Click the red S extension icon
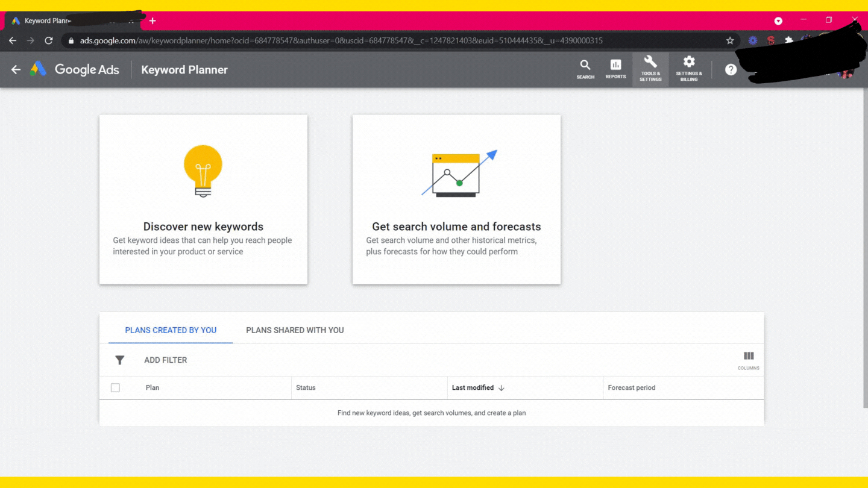The width and height of the screenshot is (868, 488). (x=771, y=41)
